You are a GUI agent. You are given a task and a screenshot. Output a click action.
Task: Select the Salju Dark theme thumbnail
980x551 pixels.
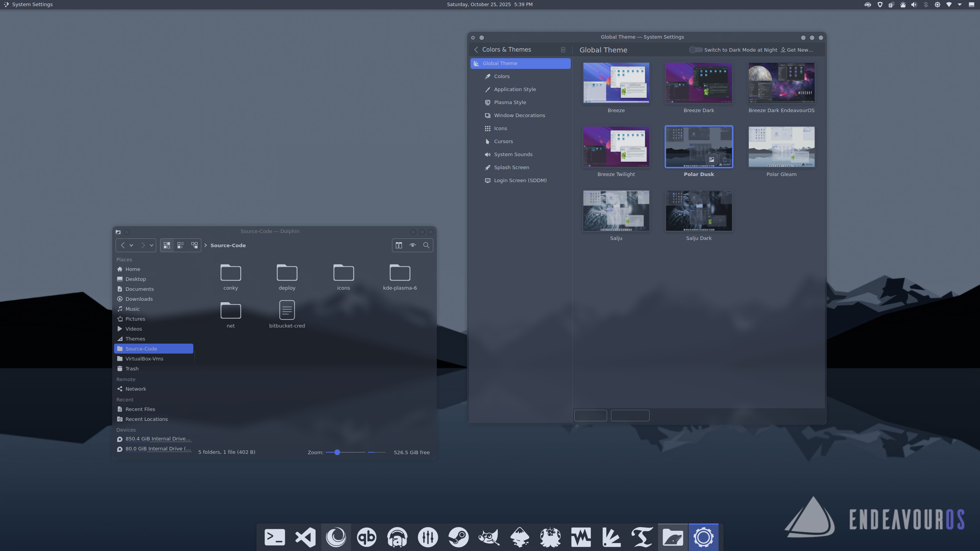point(699,211)
